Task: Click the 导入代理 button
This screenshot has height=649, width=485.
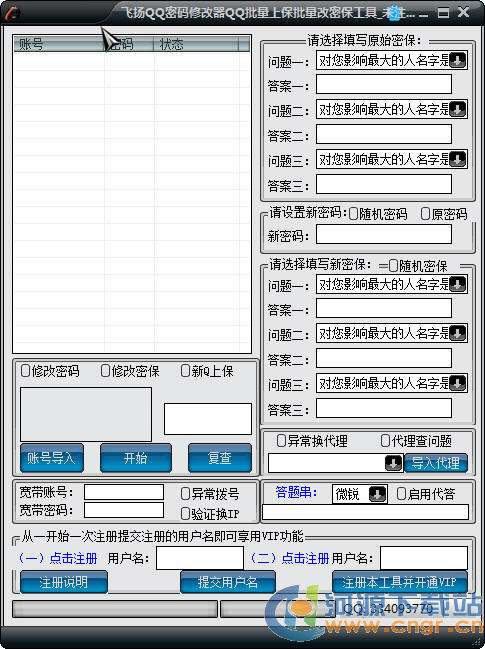Action: tap(436, 463)
